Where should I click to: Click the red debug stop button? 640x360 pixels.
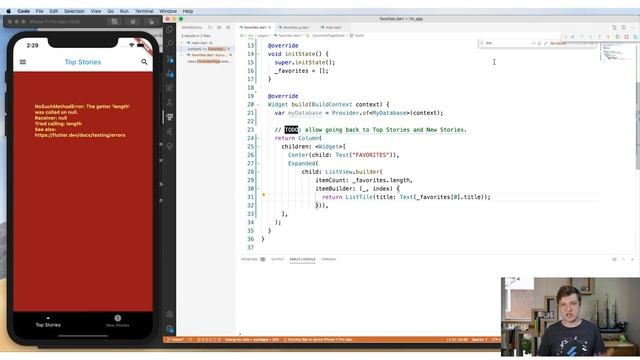[x=627, y=37]
